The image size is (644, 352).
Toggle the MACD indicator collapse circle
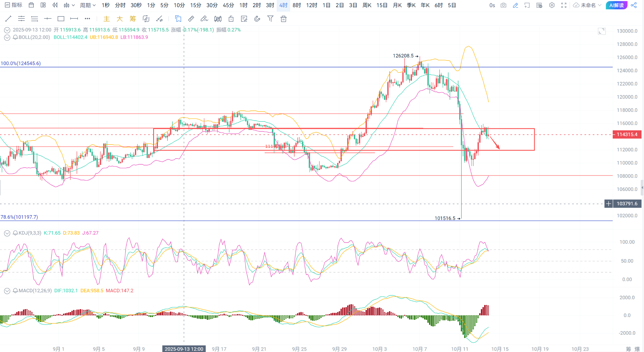click(7, 291)
